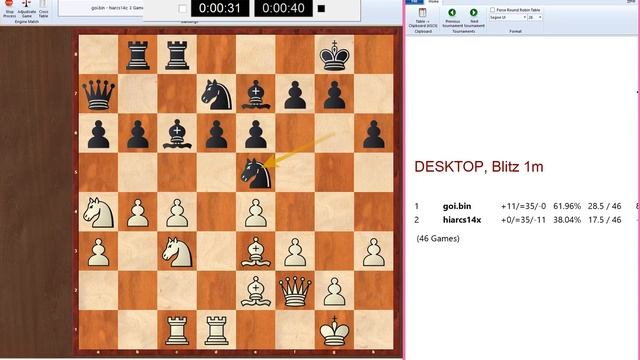Select the white knight on c3

[177, 252]
